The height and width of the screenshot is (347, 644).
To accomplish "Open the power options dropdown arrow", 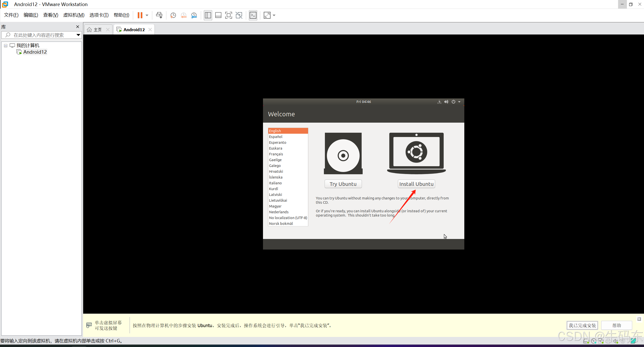I will (x=147, y=15).
